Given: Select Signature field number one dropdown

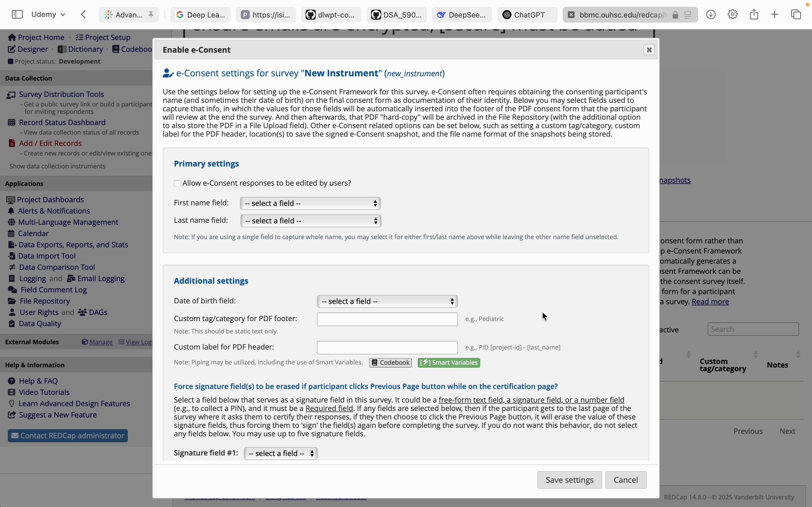Looking at the screenshot, I should 279,453.
